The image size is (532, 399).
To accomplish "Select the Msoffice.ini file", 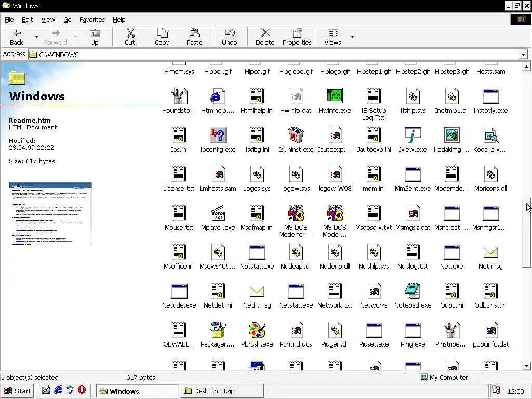I will 179,252.
